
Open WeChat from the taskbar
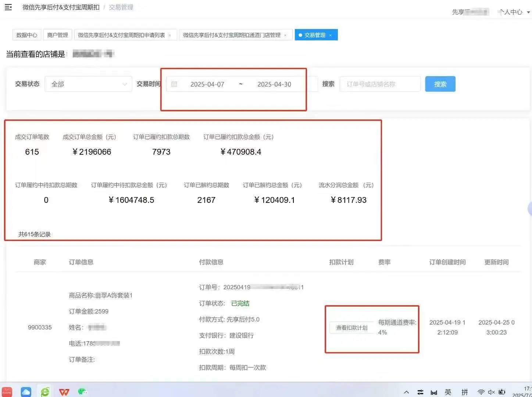(82, 392)
